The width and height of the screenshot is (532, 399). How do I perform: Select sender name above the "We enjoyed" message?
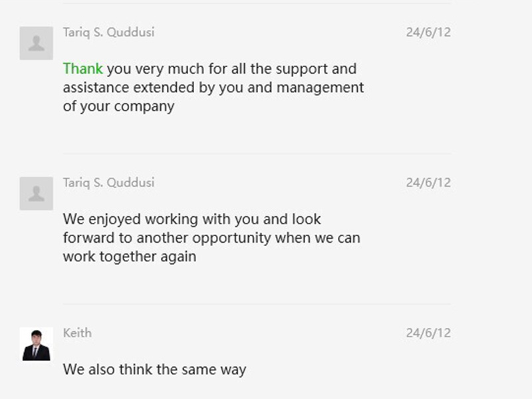tap(109, 182)
